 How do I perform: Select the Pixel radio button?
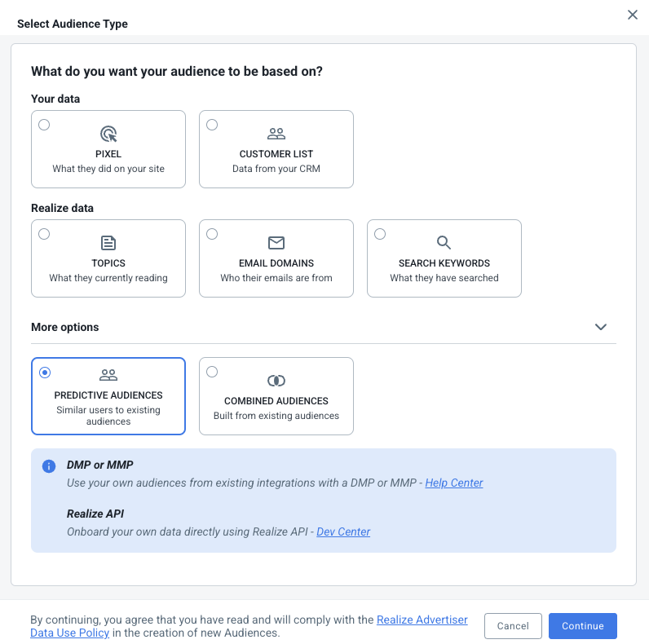point(44,125)
